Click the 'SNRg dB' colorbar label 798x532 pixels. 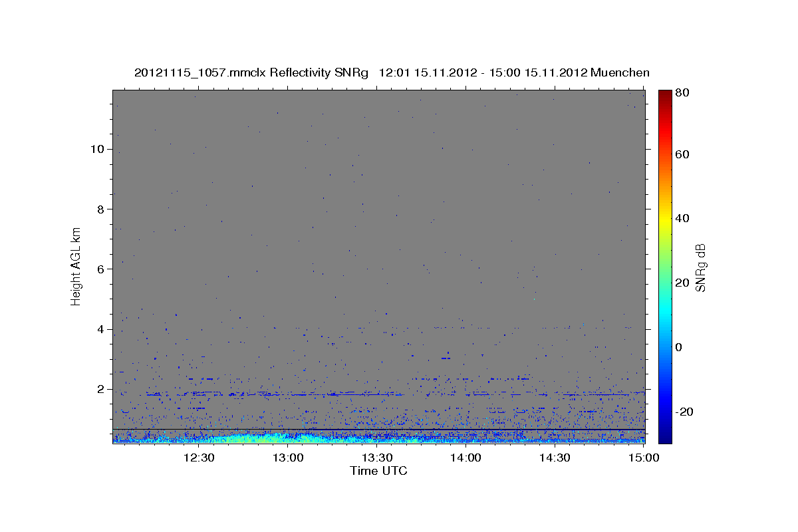click(700, 267)
